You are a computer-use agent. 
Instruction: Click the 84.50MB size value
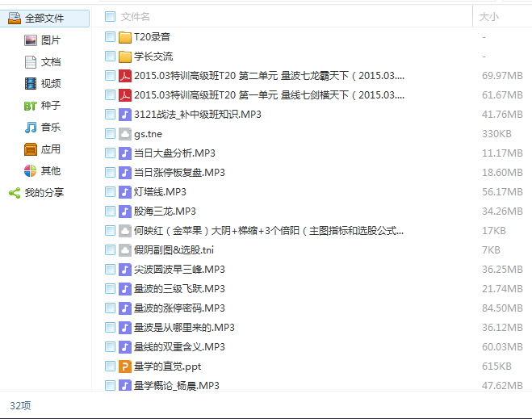point(502,308)
